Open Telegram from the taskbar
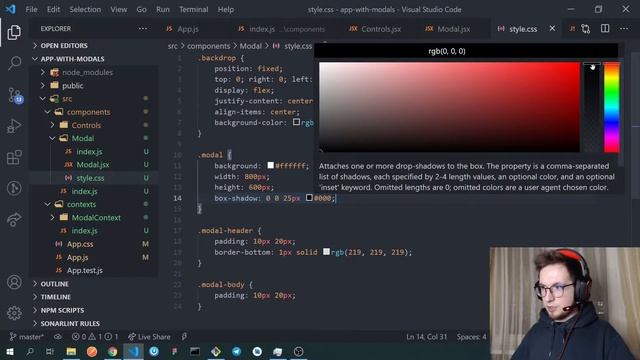640x360 pixels. pyautogui.click(x=236, y=351)
